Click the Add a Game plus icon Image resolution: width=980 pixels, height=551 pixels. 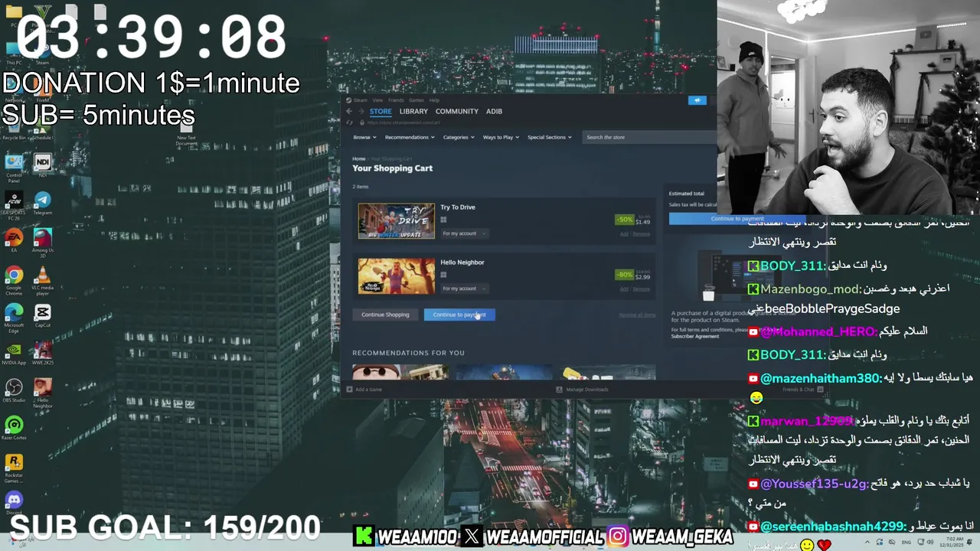point(350,390)
